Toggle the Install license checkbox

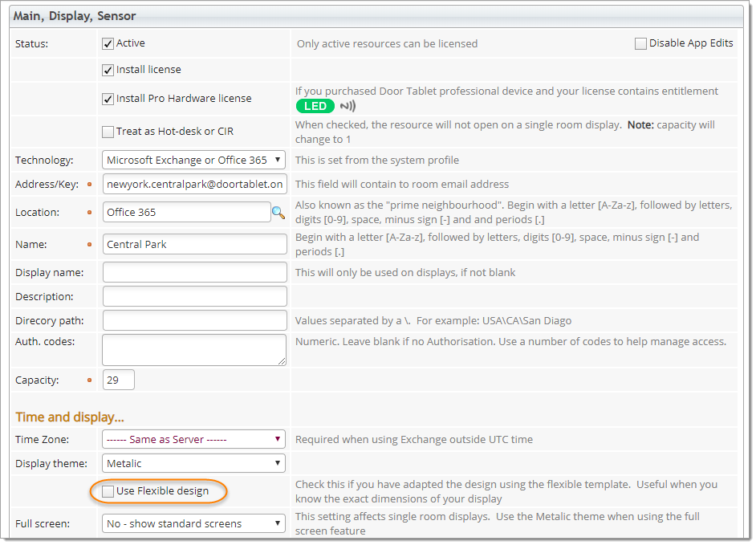[108, 70]
